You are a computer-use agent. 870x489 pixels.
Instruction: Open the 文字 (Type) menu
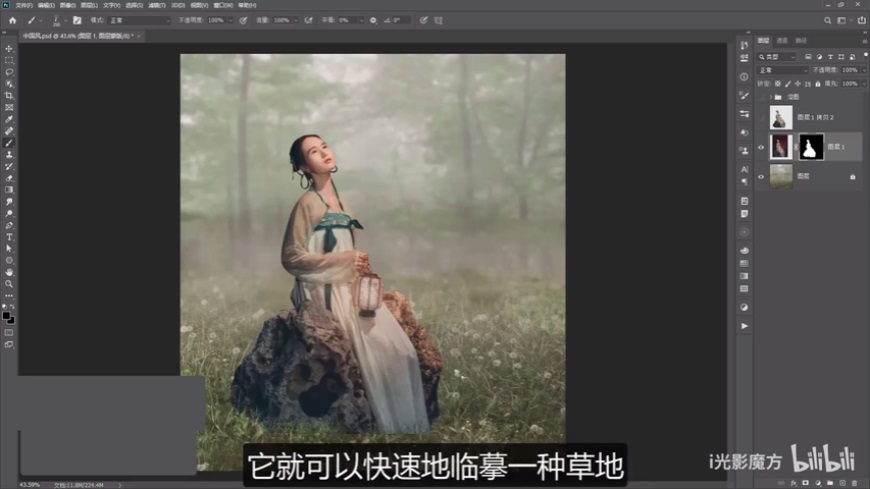(112, 5)
